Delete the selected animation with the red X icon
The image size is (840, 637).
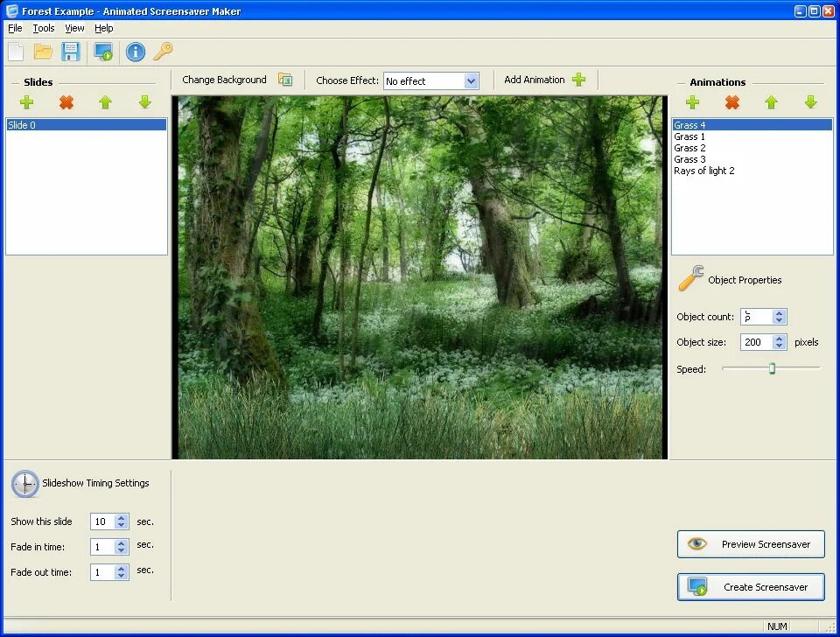(731, 102)
